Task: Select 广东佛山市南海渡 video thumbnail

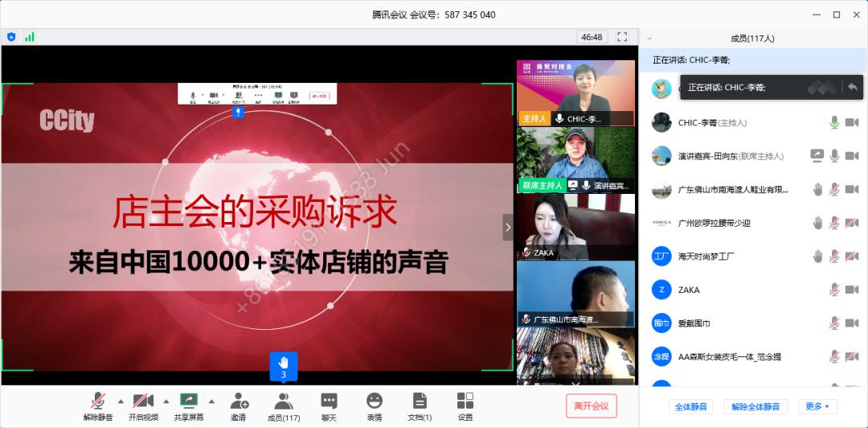Action: (x=575, y=294)
